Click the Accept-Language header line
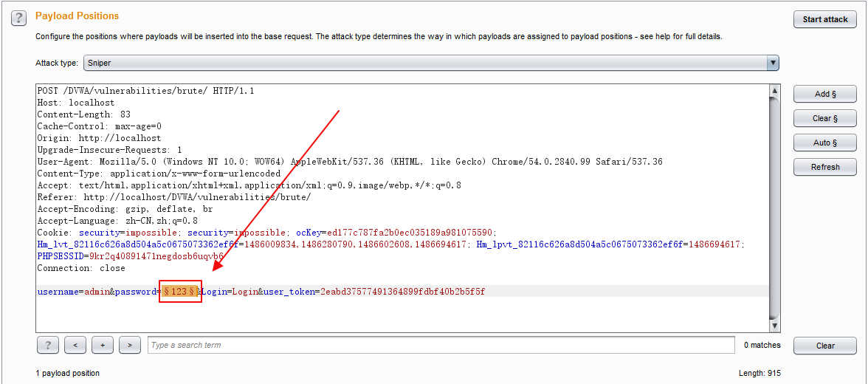Viewport: 868px width, 384px height. 117,221
